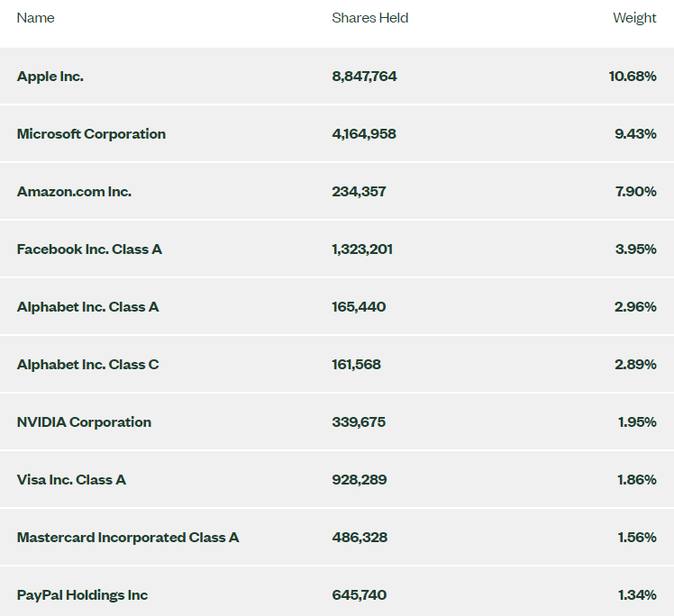Click the 1.56% weight value
674x616 pixels.
(637, 537)
